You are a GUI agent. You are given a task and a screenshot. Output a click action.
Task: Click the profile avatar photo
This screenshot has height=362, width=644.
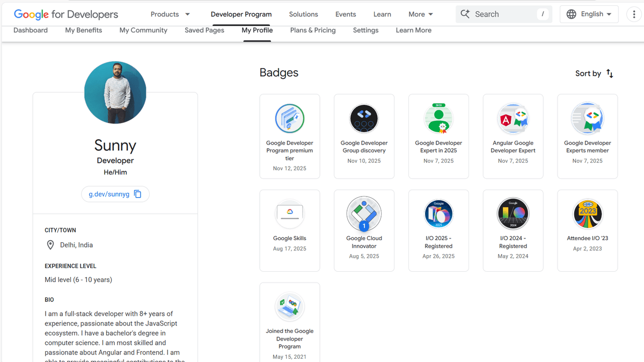click(115, 92)
